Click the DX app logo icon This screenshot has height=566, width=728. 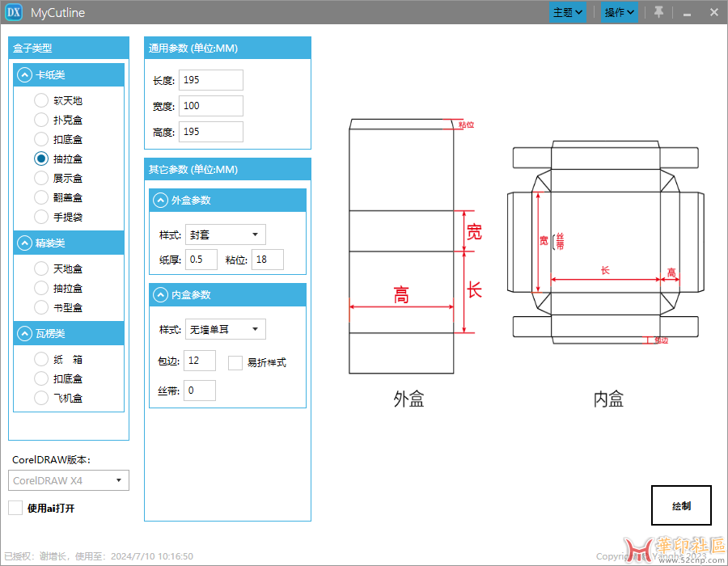[x=14, y=12]
